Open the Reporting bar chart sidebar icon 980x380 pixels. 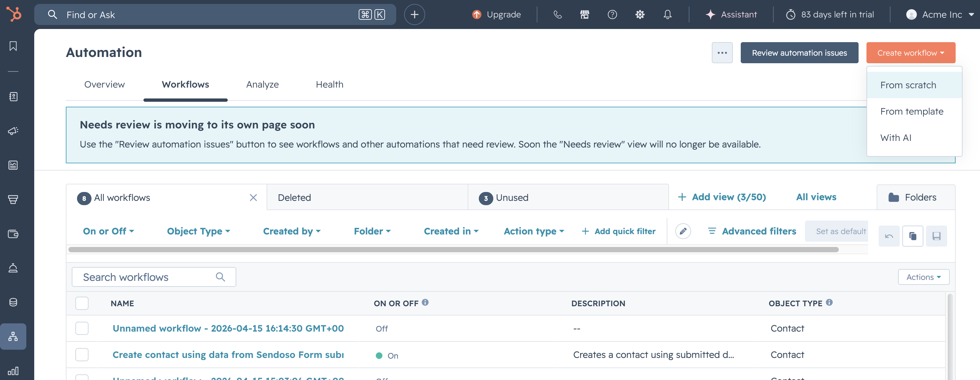coord(13,371)
